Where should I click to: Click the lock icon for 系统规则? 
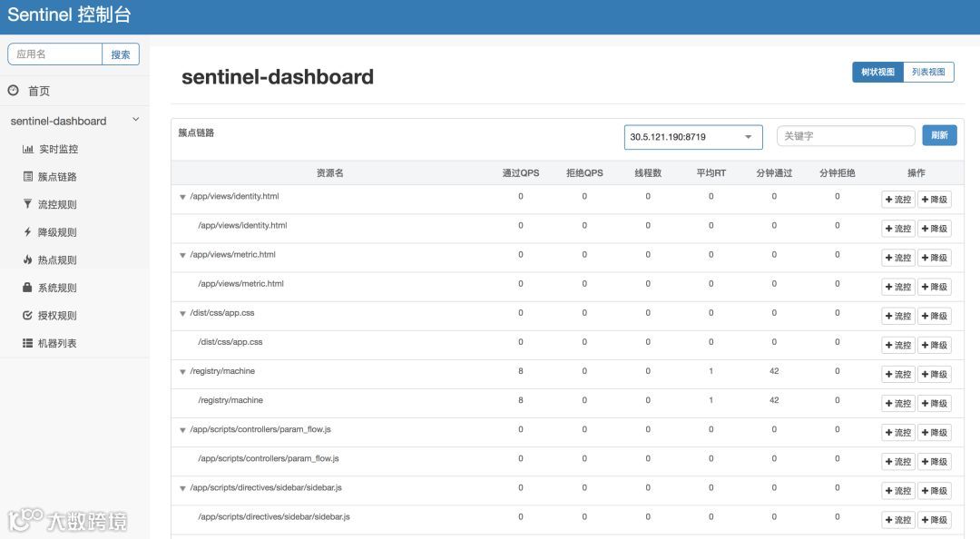(x=27, y=287)
